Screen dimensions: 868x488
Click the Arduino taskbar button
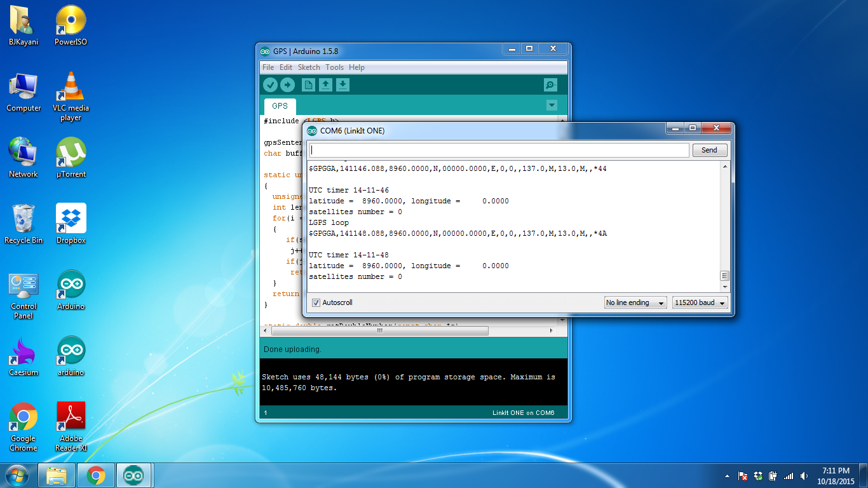135,475
